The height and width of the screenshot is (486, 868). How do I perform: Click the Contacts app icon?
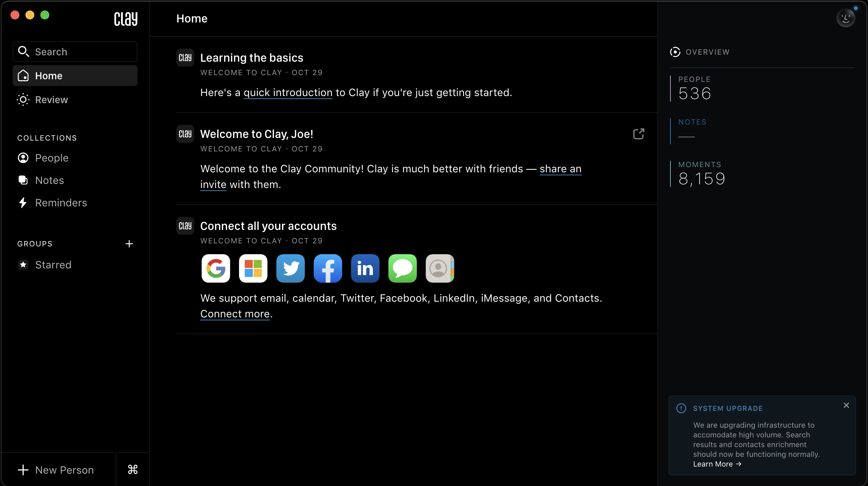click(x=440, y=268)
